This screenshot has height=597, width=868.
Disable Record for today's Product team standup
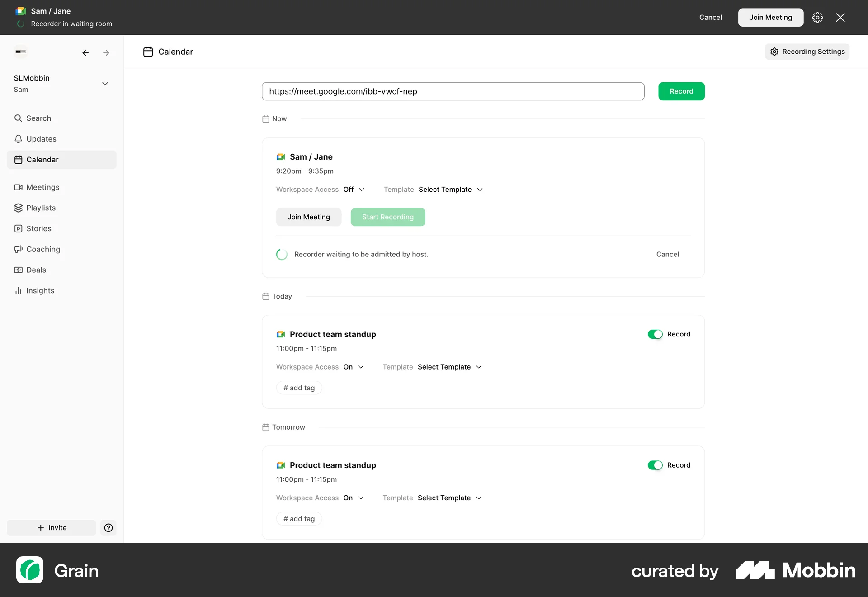[655, 334]
